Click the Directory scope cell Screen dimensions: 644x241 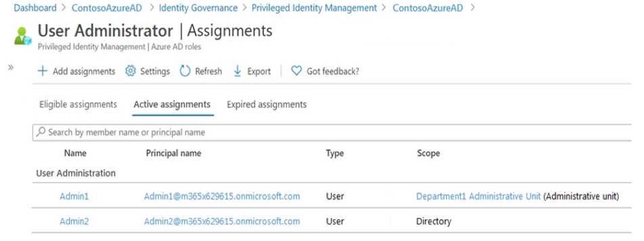click(433, 221)
